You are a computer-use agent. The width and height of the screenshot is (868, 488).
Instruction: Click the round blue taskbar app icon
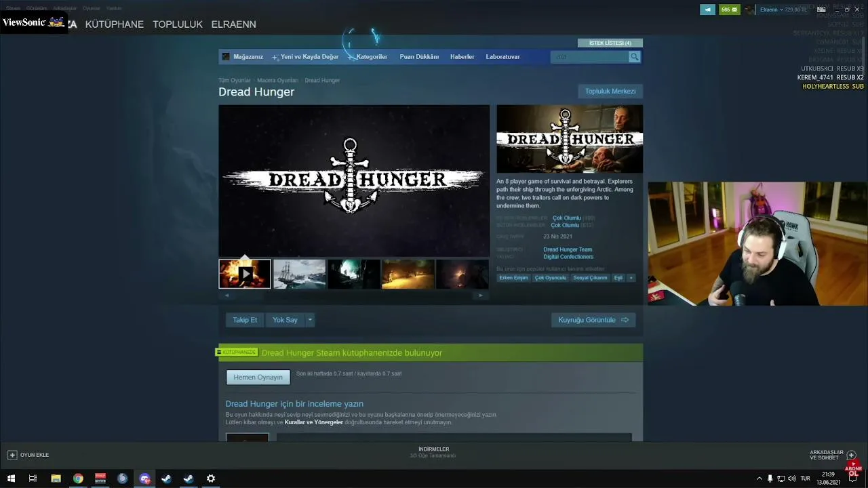tap(122, 479)
